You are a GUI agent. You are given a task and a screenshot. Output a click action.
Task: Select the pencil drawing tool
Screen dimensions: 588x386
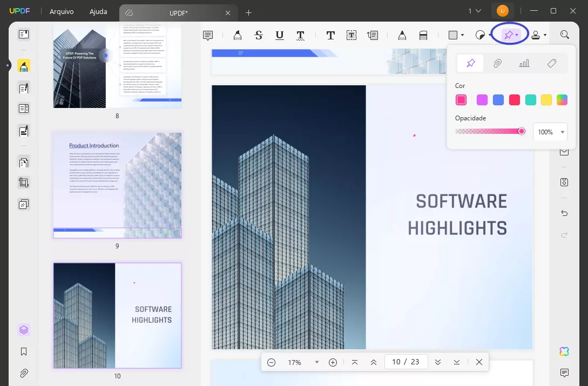point(402,35)
